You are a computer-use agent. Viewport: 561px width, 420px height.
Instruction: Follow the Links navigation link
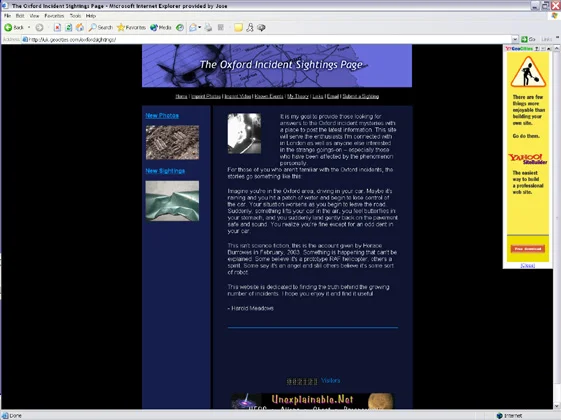point(318,96)
